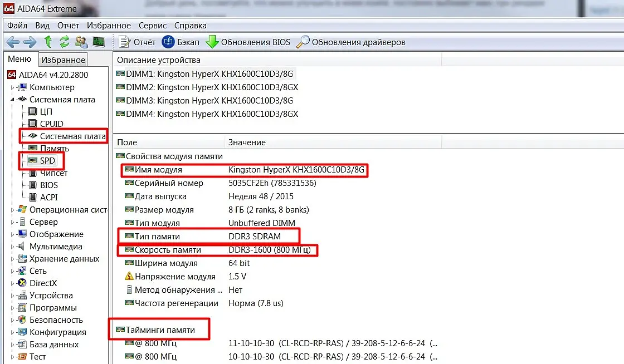Open the Избранное menu in menu bar

109,26
